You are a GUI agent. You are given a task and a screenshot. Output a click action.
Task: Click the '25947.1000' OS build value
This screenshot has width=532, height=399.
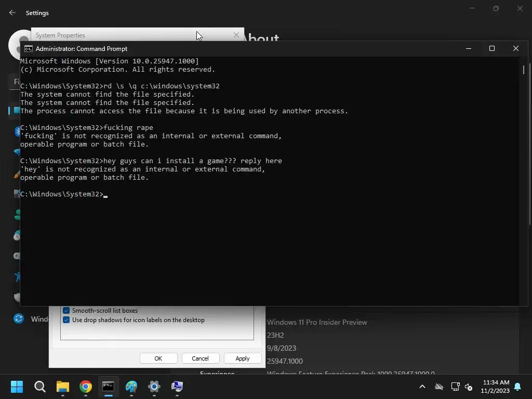point(285,361)
